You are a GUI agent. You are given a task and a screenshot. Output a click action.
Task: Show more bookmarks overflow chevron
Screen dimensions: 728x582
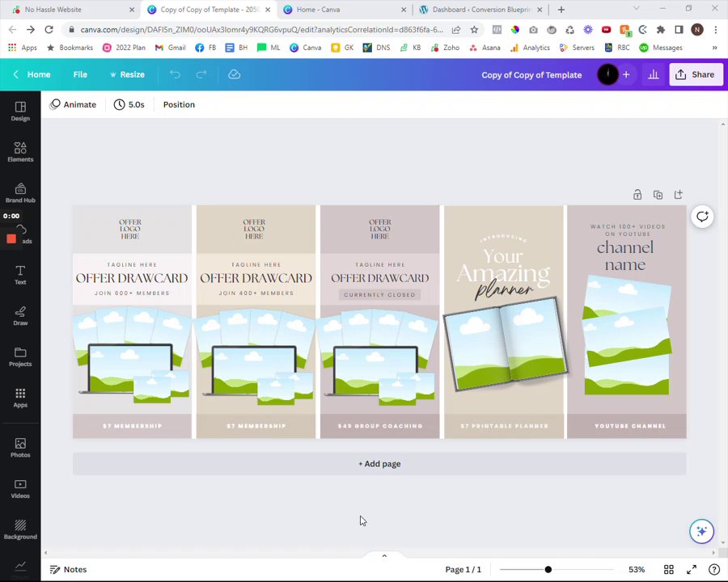coord(714,48)
